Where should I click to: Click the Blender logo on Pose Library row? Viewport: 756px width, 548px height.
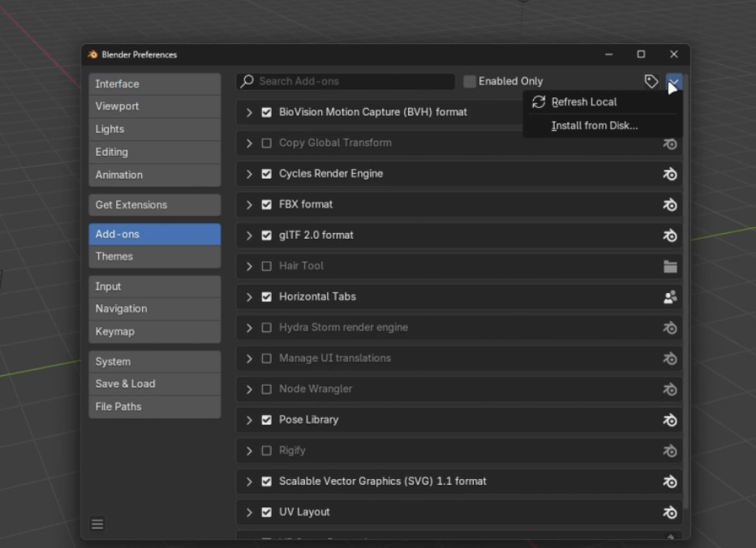(670, 421)
